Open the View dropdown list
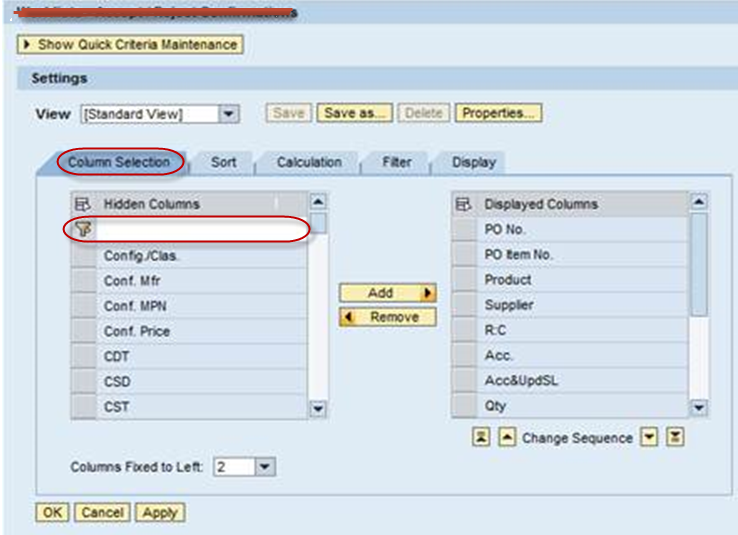Screen dimensions: 738x535 229,114
